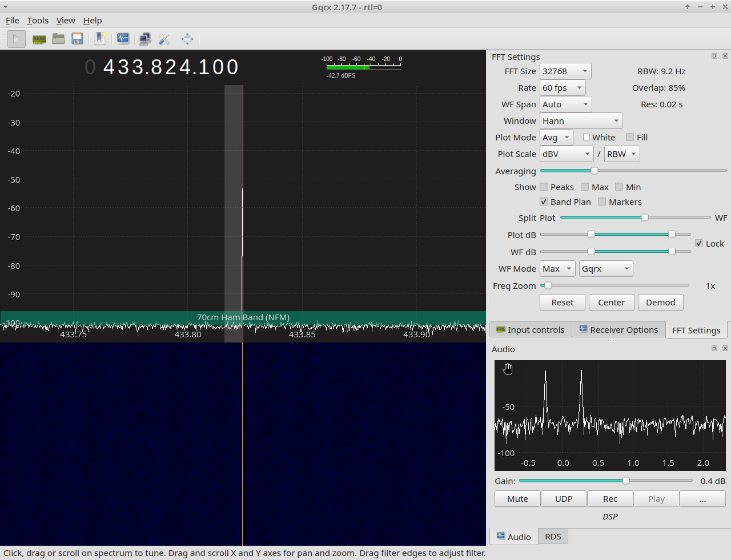Click the WF dB lower range handle

click(592, 252)
